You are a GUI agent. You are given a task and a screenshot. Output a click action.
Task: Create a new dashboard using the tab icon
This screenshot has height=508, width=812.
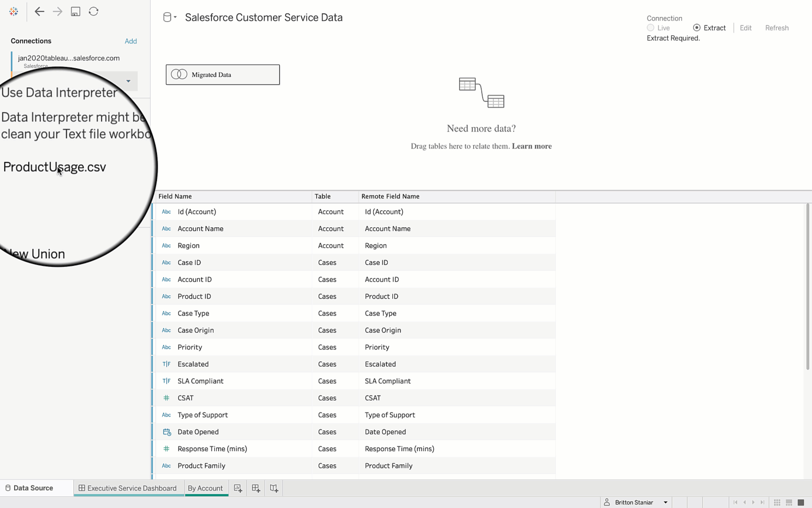[256, 488]
